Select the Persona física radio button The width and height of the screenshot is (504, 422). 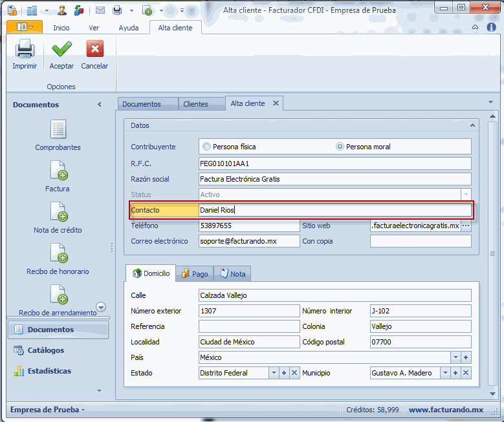click(x=207, y=147)
